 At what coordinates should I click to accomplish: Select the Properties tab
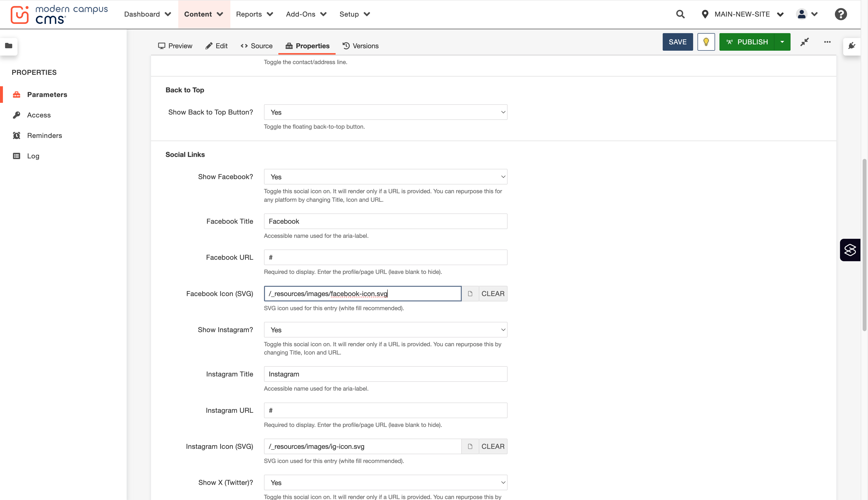click(307, 46)
